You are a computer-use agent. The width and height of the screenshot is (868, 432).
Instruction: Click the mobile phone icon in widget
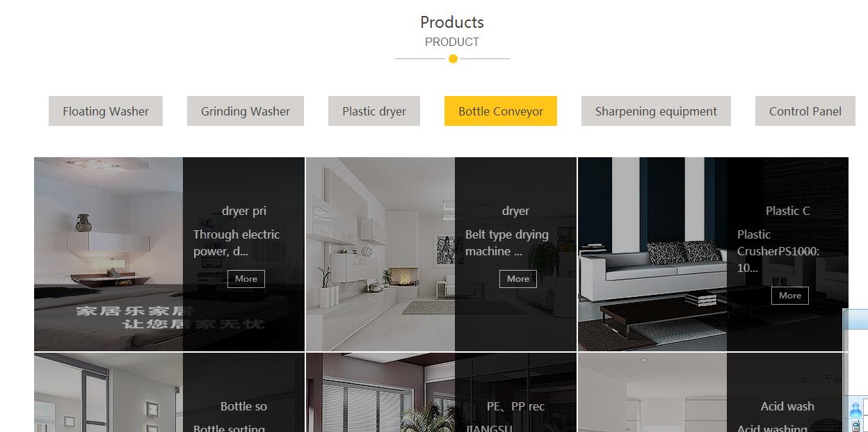point(855,425)
